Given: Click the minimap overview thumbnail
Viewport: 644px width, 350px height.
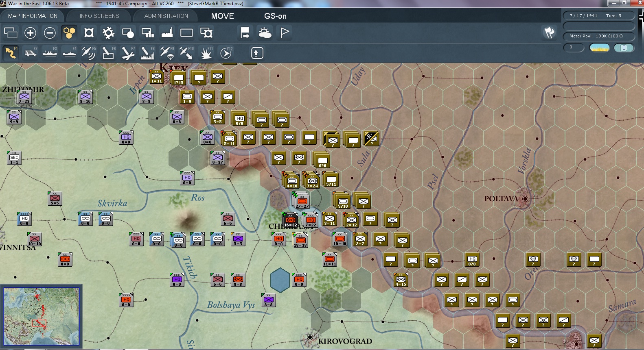Looking at the screenshot, I should [x=42, y=316].
